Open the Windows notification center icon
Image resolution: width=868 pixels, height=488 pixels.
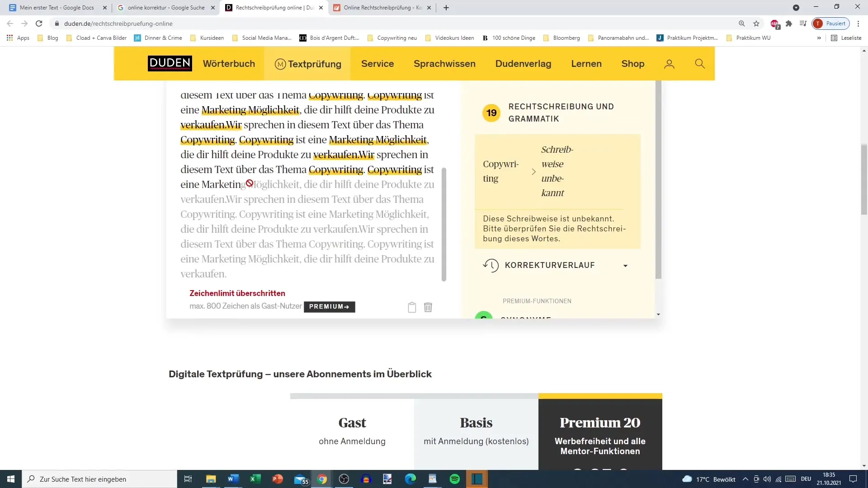(x=853, y=479)
